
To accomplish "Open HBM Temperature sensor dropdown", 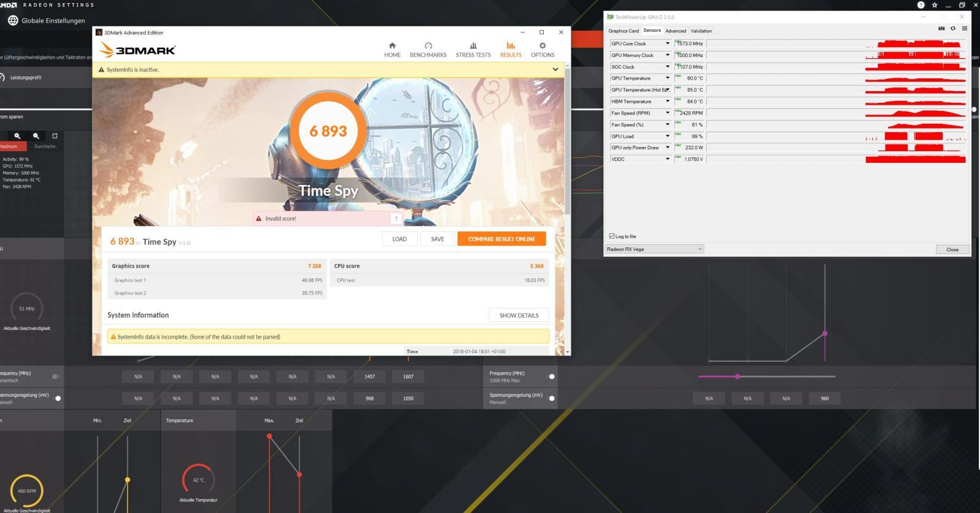I will [x=668, y=102].
